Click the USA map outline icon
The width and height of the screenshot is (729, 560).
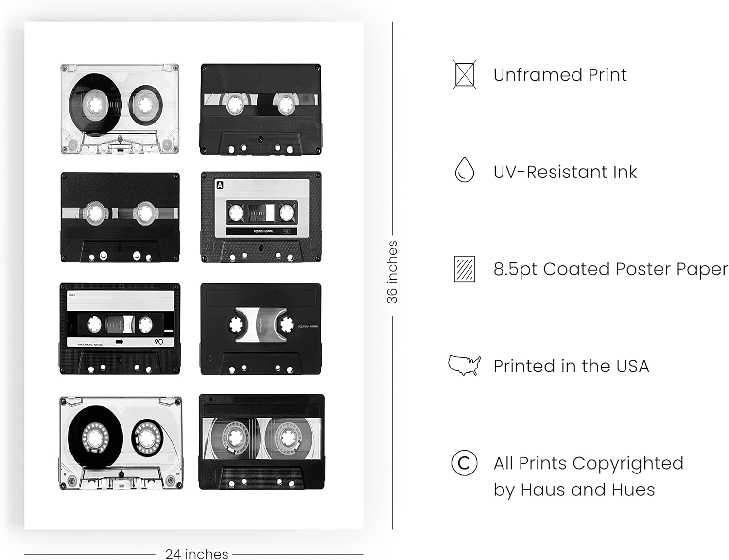click(464, 365)
